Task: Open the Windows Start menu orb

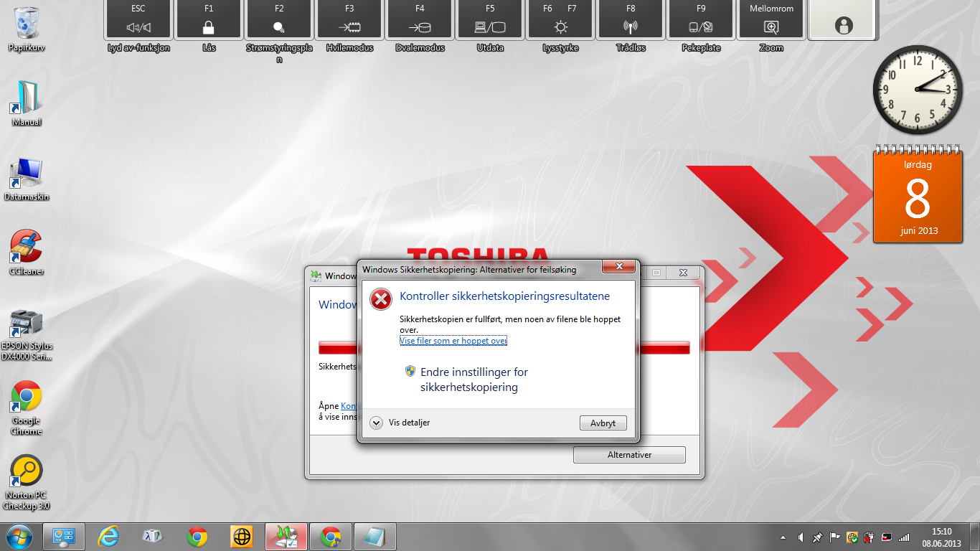Action: click(x=19, y=537)
